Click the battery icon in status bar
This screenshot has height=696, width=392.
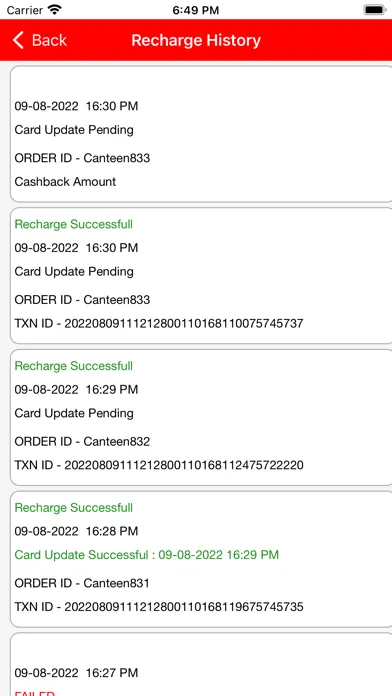click(x=375, y=10)
